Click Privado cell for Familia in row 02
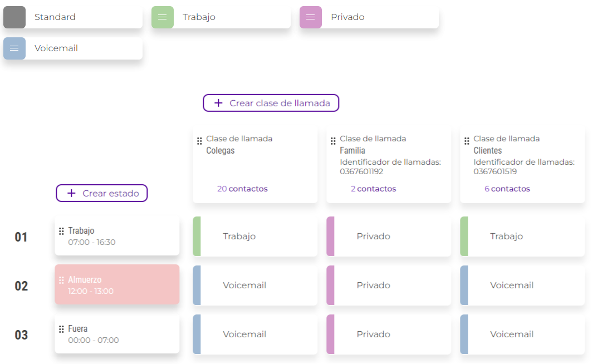Screen dimensions: 612x364 click(389, 286)
